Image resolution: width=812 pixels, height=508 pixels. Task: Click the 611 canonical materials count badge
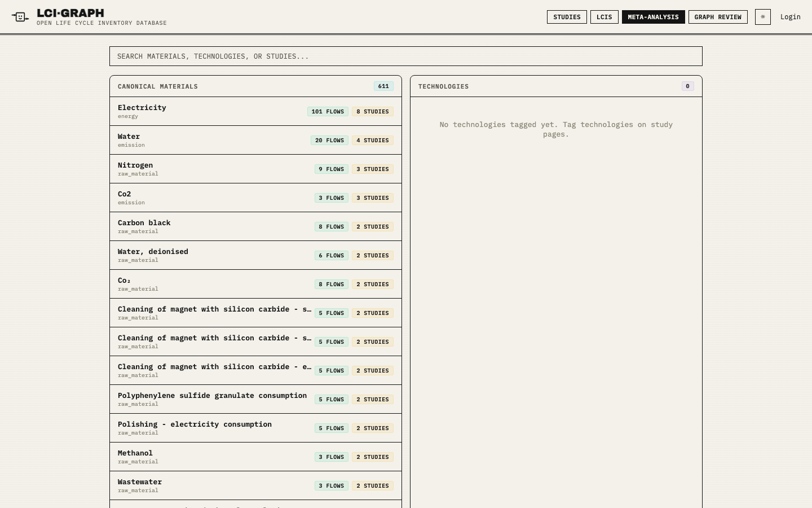pos(383,86)
